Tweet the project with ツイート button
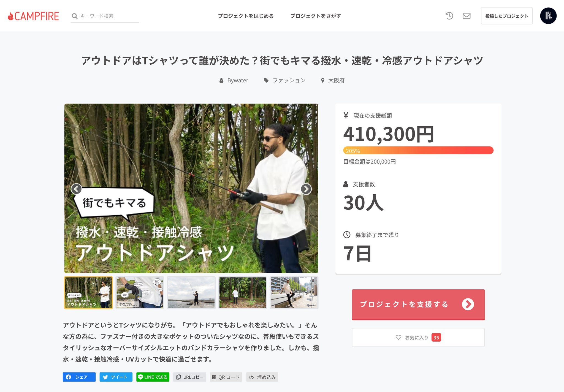The width and height of the screenshot is (564, 392). (x=116, y=377)
